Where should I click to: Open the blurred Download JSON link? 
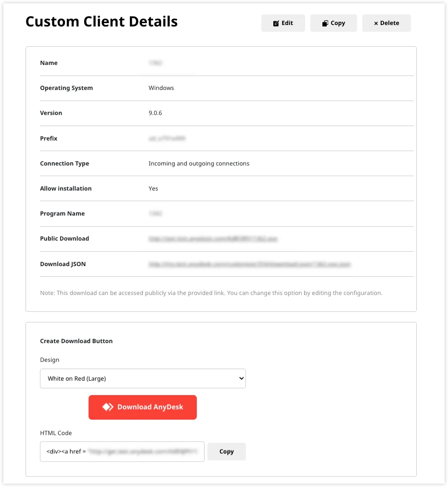(x=249, y=264)
